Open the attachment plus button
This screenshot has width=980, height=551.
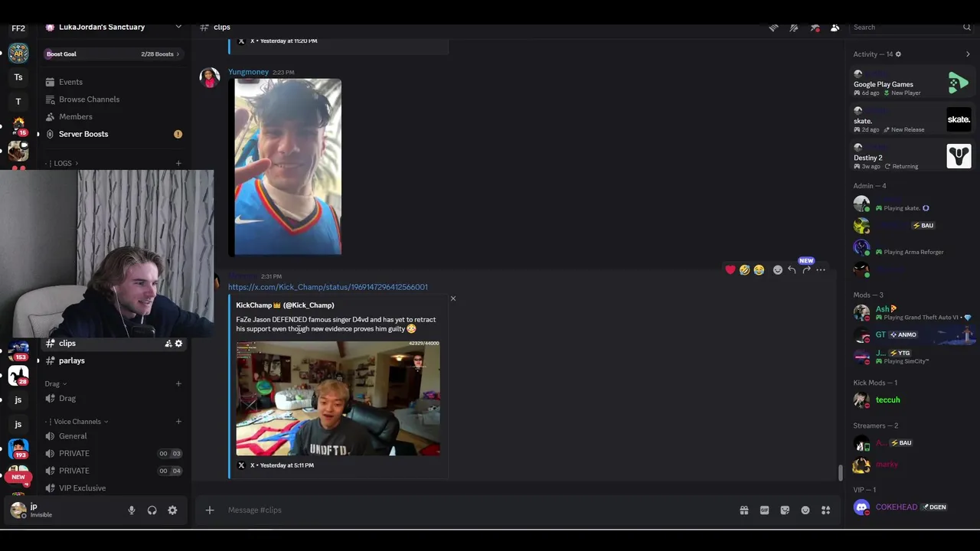tap(209, 510)
